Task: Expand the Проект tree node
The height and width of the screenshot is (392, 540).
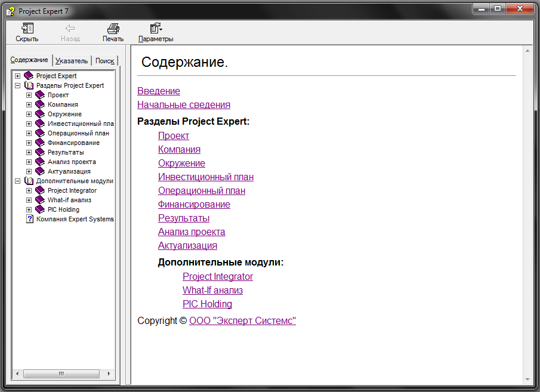Action: (x=29, y=95)
